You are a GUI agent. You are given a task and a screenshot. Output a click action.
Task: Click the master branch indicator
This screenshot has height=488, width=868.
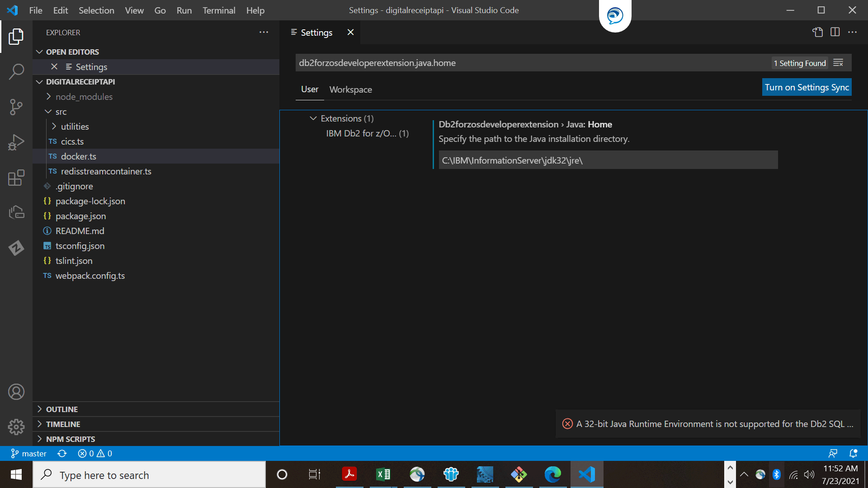(x=29, y=453)
